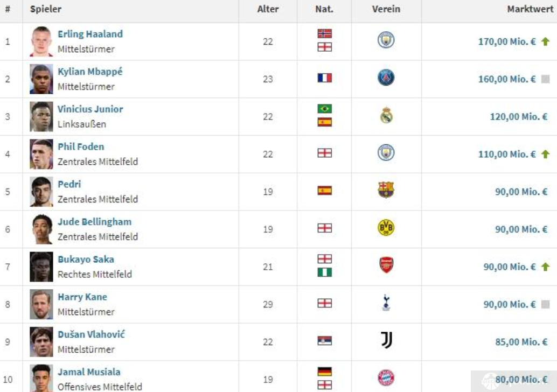Open the Borussia Dortmund BVB logo

(x=386, y=228)
